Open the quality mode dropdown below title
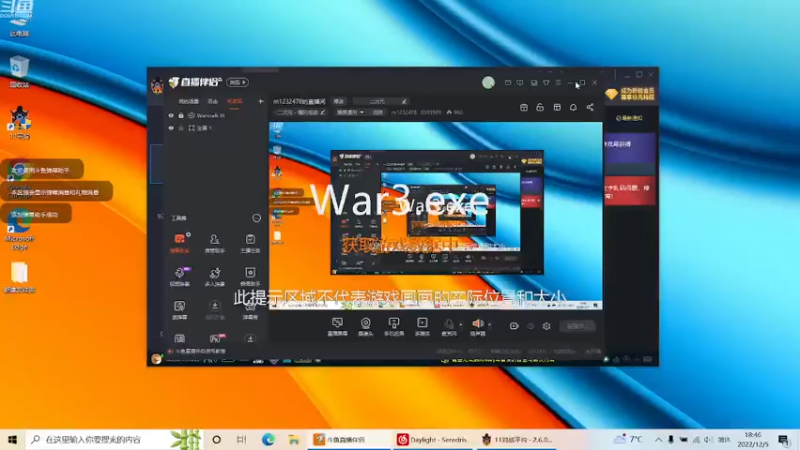The height and width of the screenshot is (450, 800). click(350, 112)
